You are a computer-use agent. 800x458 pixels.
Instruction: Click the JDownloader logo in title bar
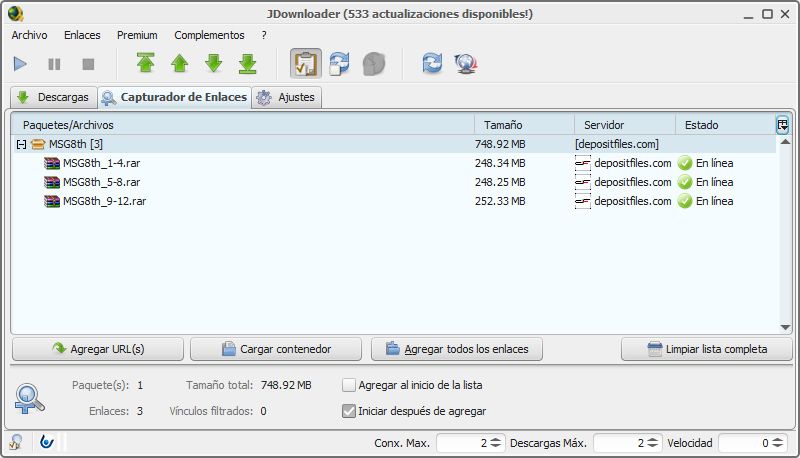click(15, 14)
